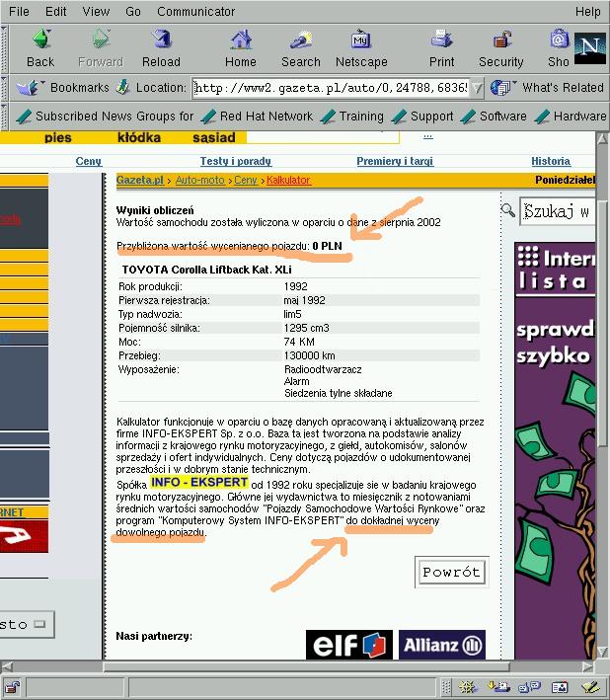Click the '130000 km' mileage value

click(x=309, y=355)
